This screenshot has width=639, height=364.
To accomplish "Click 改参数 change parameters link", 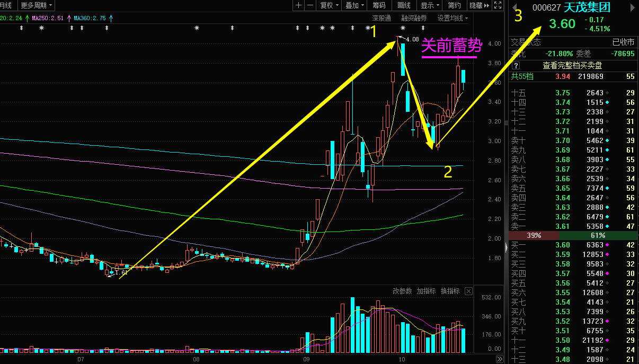I will (x=402, y=291).
